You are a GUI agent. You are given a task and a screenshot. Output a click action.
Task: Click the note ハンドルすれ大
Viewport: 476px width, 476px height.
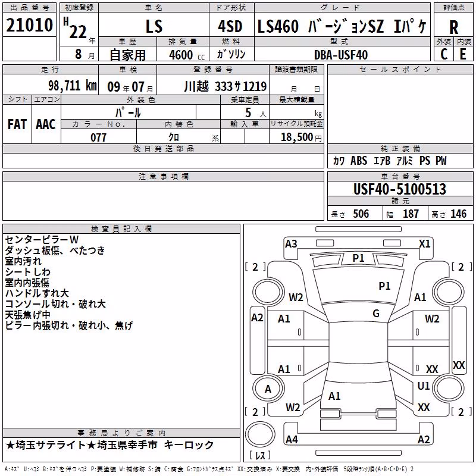37,293
